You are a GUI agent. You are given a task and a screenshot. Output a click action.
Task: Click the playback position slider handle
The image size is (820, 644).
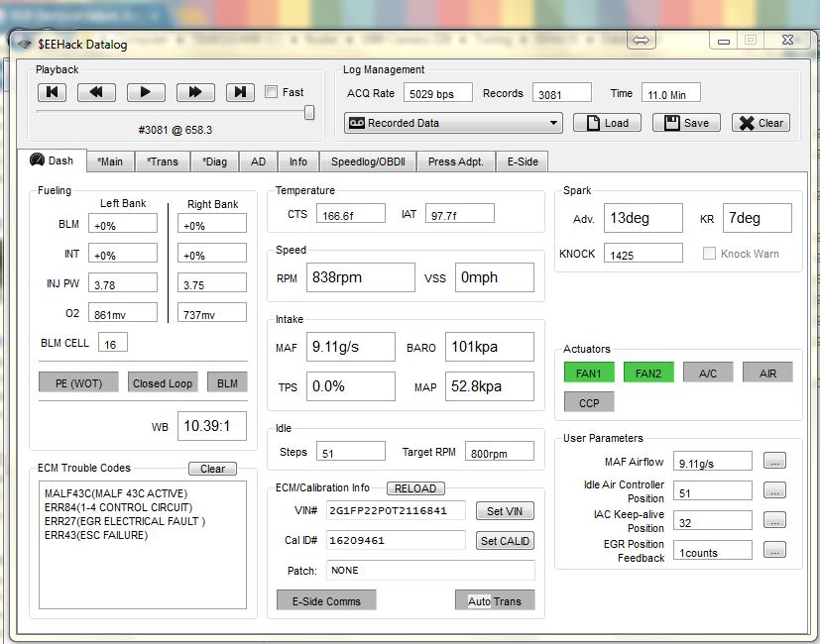pos(309,113)
